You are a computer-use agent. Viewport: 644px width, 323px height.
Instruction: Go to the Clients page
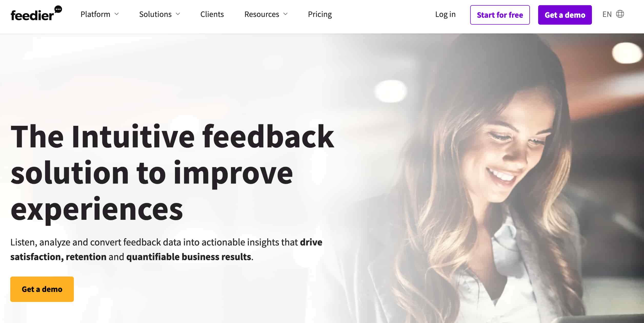pyautogui.click(x=212, y=14)
